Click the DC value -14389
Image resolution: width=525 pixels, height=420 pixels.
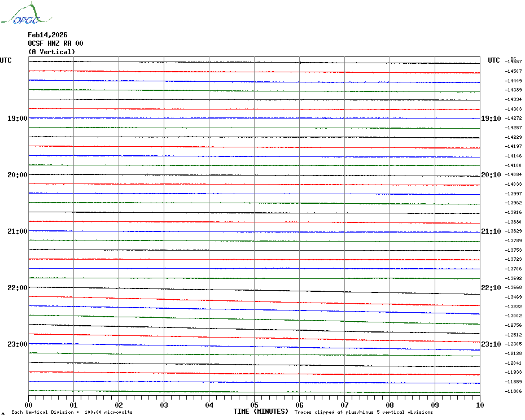[x=513, y=90]
